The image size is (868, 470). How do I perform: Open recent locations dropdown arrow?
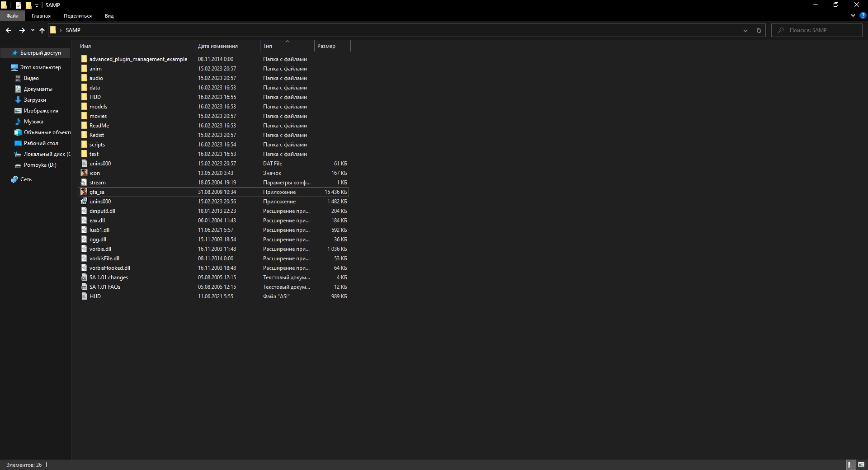(33, 30)
